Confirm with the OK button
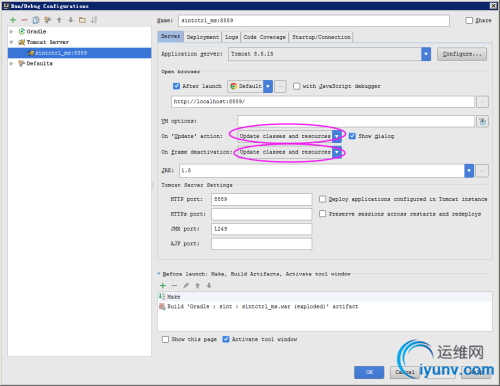Image resolution: width=500 pixels, height=386 pixels. point(369,372)
